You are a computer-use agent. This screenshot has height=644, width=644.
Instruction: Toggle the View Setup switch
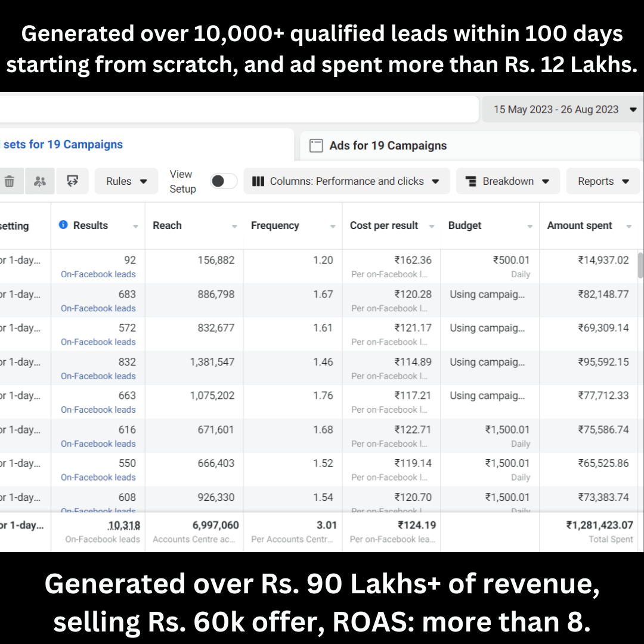pos(224,181)
